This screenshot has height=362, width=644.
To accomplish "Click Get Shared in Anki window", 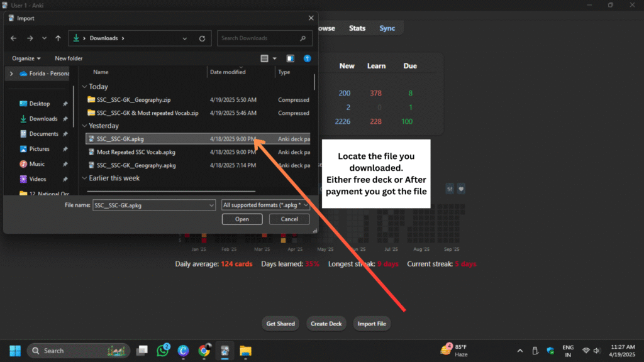I will click(x=280, y=324).
